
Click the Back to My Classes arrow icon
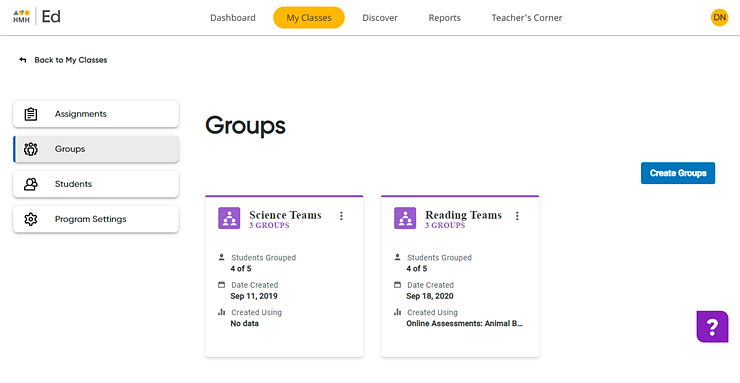coord(23,60)
